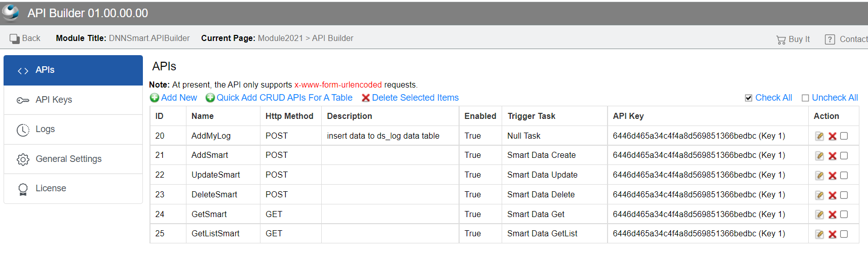868x253 pixels.
Task: Click the Back icon in the toolbar
Action: pos(14,38)
